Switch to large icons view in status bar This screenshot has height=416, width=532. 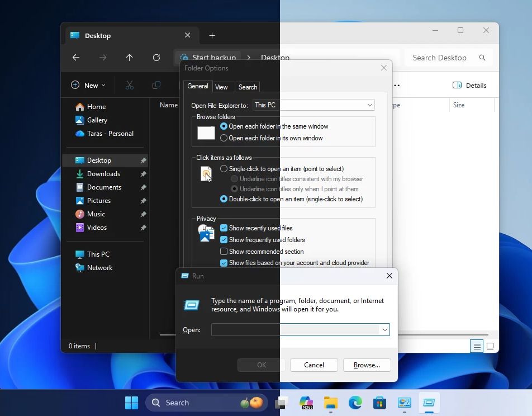(x=490, y=346)
